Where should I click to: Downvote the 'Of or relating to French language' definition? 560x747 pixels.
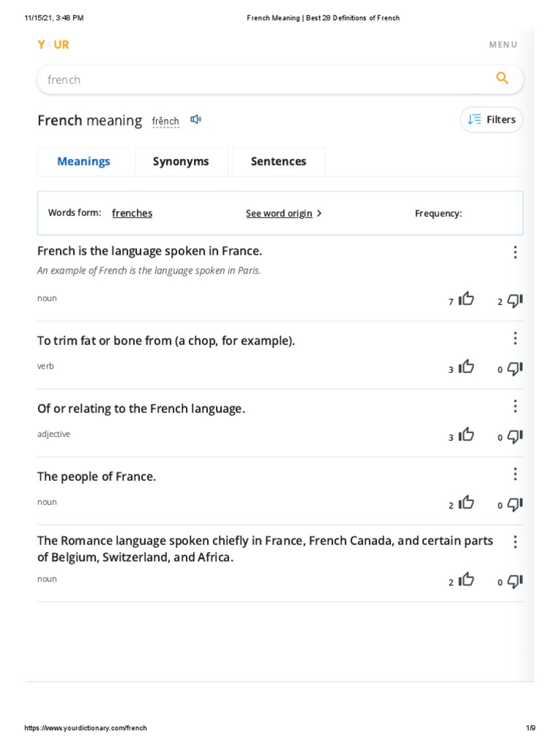(x=515, y=436)
